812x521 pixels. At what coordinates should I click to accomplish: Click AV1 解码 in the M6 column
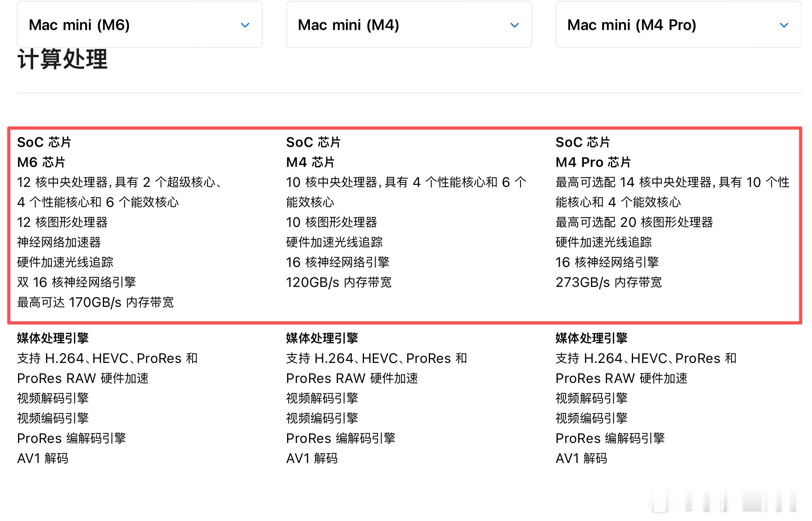(43, 458)
